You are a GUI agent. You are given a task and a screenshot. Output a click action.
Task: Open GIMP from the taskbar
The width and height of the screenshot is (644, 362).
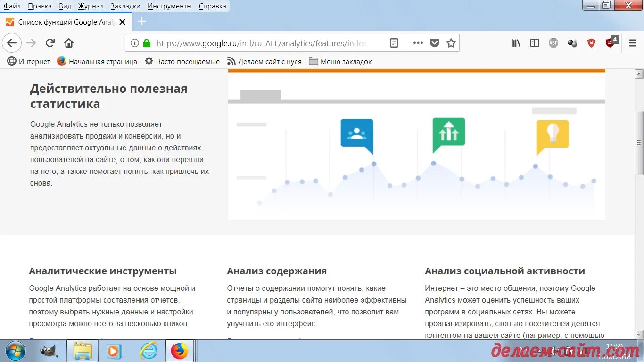tap(49, 351)
